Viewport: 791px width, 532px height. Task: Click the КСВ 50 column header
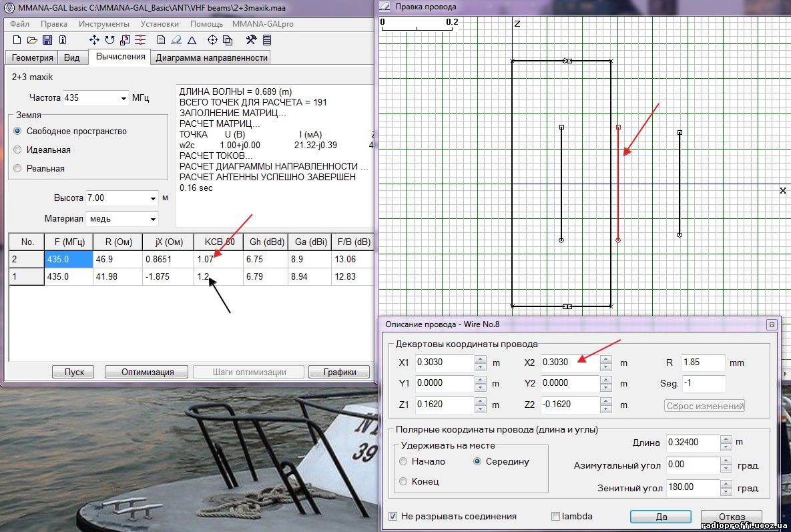click(220, 242)
